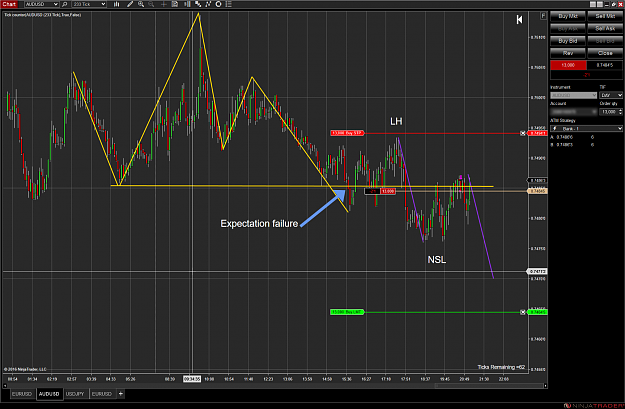The width and height of the screenshot is (625, 409).
Task: Switch to the AUDUSD tab
Action: pos(49,394)
